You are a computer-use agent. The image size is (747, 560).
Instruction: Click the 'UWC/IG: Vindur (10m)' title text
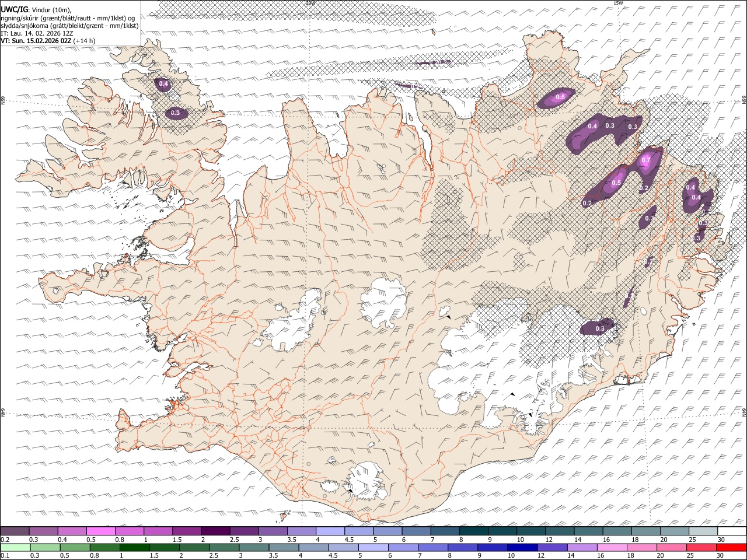tap(36, 10)
